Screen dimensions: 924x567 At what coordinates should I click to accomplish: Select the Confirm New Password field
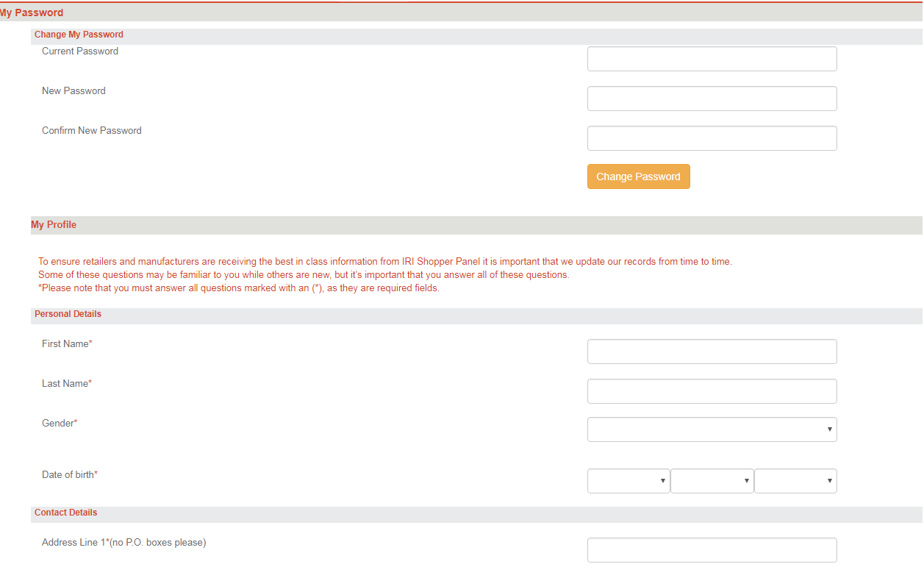click(x=712, y=138)
